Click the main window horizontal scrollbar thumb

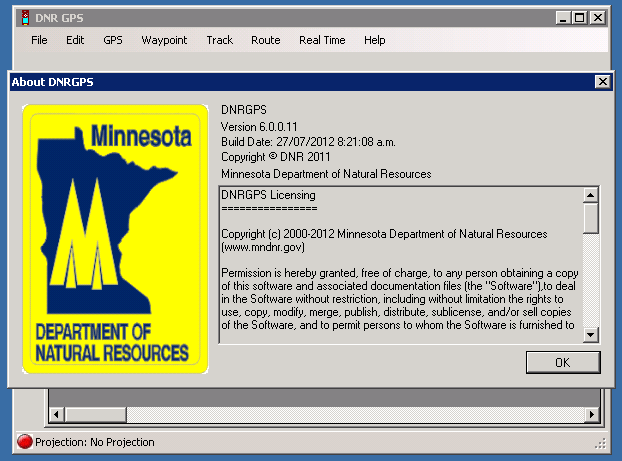click(95, 415)
